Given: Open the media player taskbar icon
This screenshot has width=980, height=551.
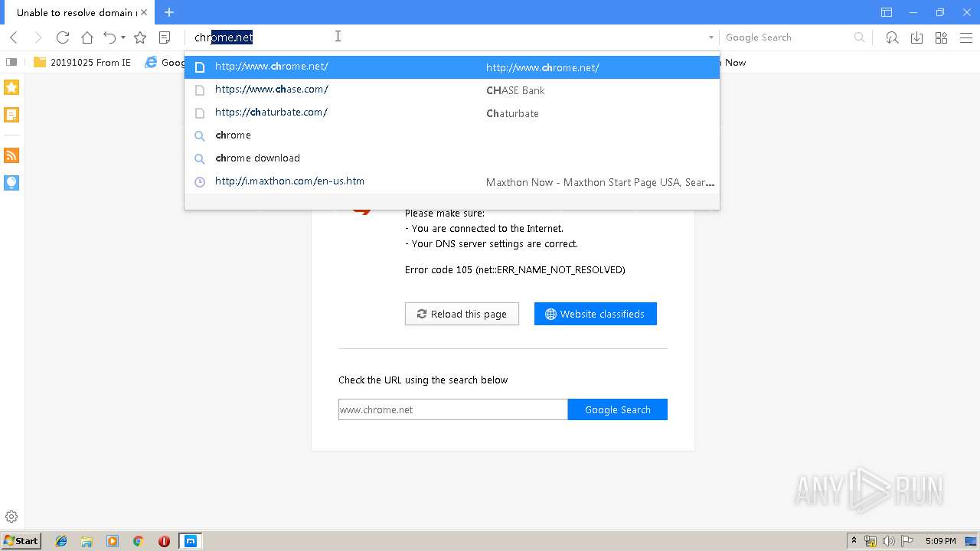Looking at the screenshot, I should click(113, 541).
